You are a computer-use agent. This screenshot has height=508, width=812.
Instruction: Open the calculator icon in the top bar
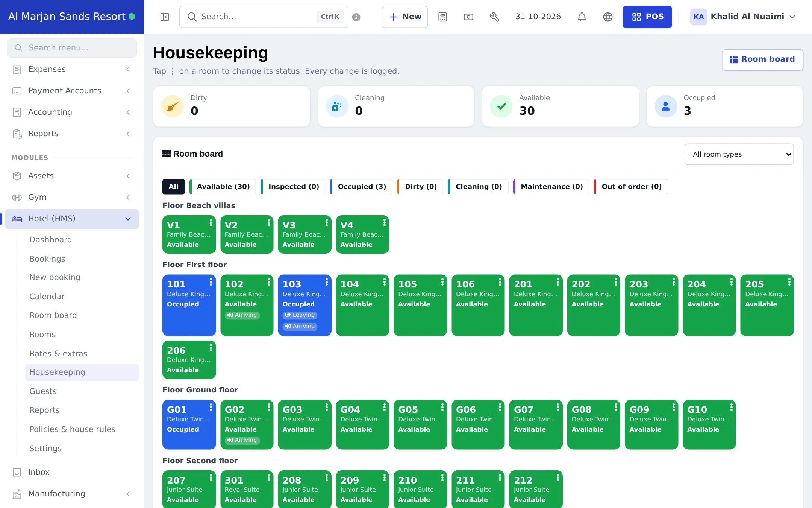pyautogui.click(x=442, y=17)
